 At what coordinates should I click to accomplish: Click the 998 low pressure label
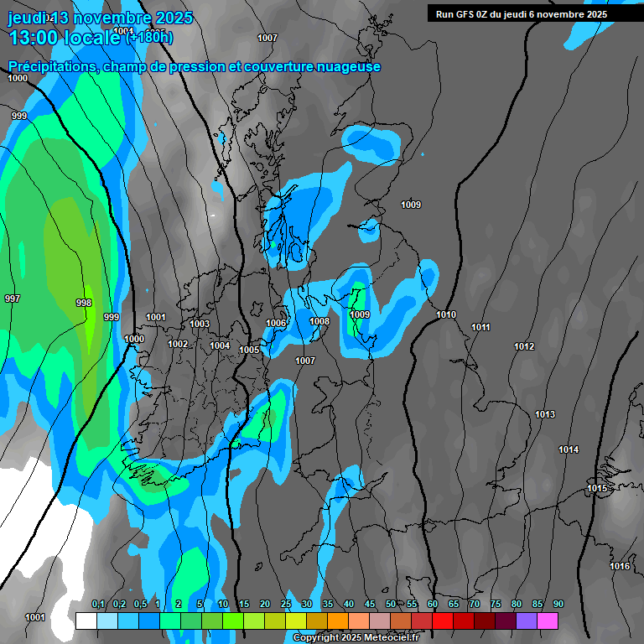click(84, 304)
